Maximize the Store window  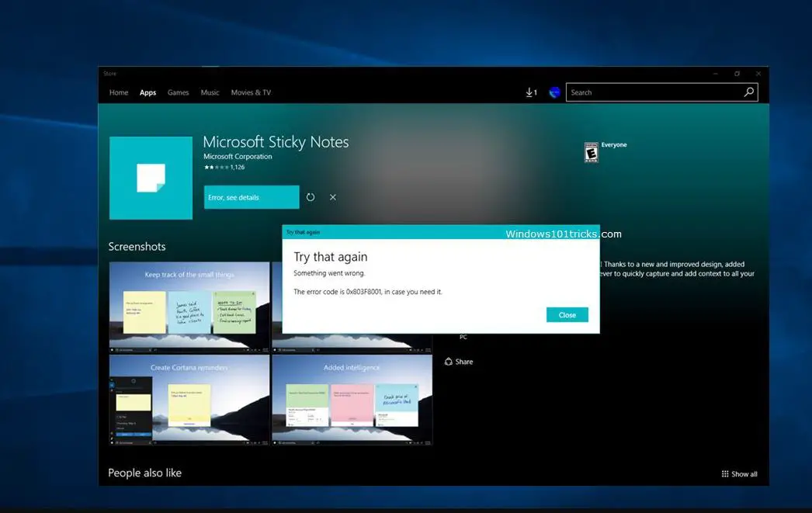[x=737, y=74]
